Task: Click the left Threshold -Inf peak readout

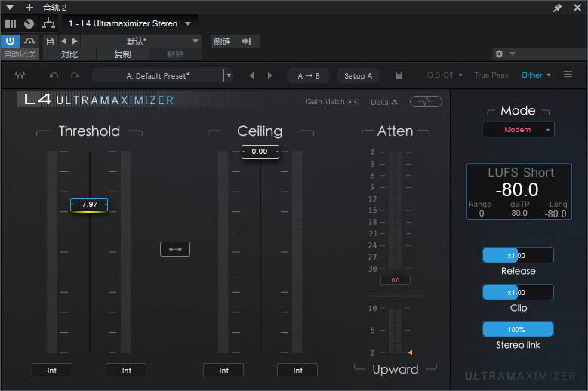Action: coord(52,371)
